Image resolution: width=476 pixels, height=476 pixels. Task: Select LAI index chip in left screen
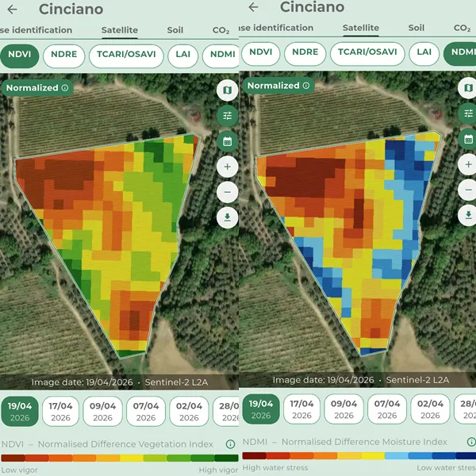tap(183, 56)
